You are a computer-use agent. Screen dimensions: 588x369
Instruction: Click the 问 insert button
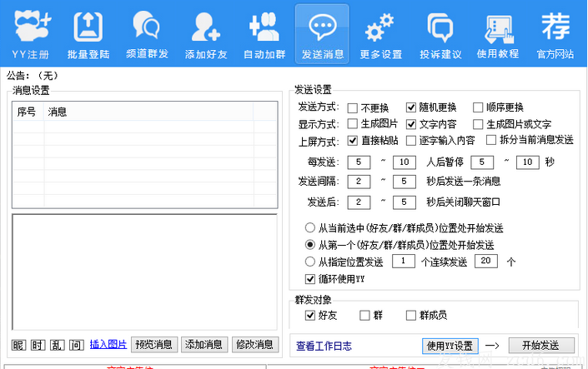(x=76, y=345)
